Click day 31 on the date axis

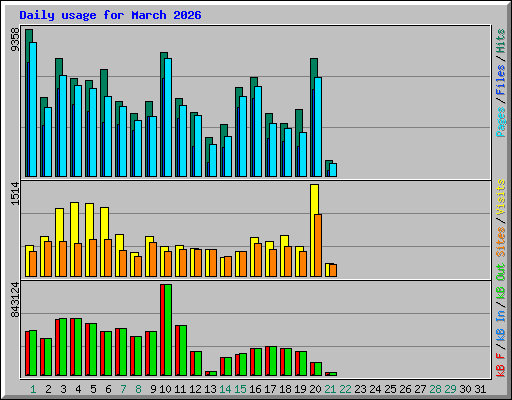coord(480,389)
